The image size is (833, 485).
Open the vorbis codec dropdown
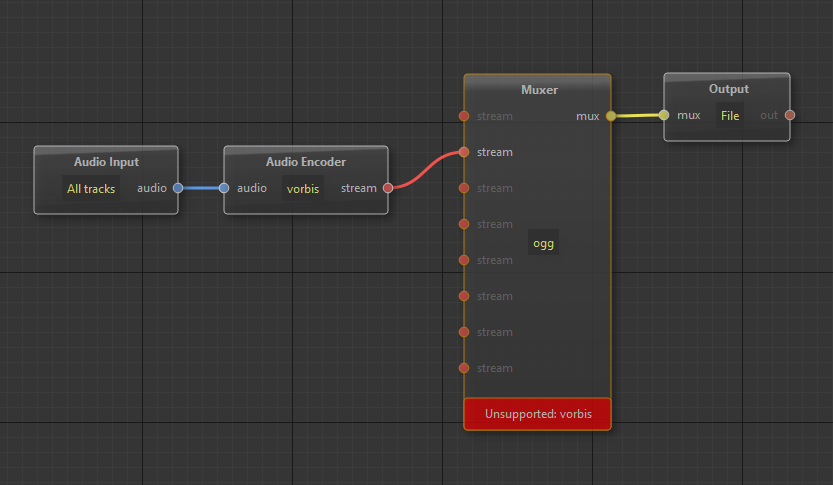[x=303, y=188]
